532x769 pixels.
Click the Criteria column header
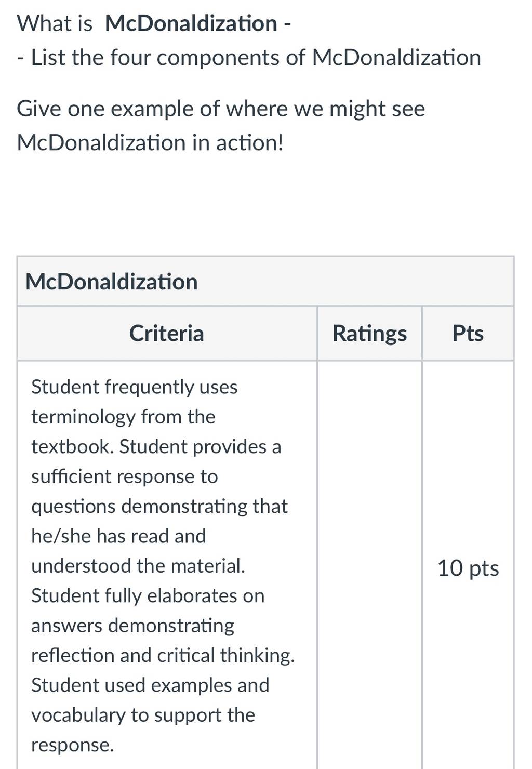click(x=166, y=333)
